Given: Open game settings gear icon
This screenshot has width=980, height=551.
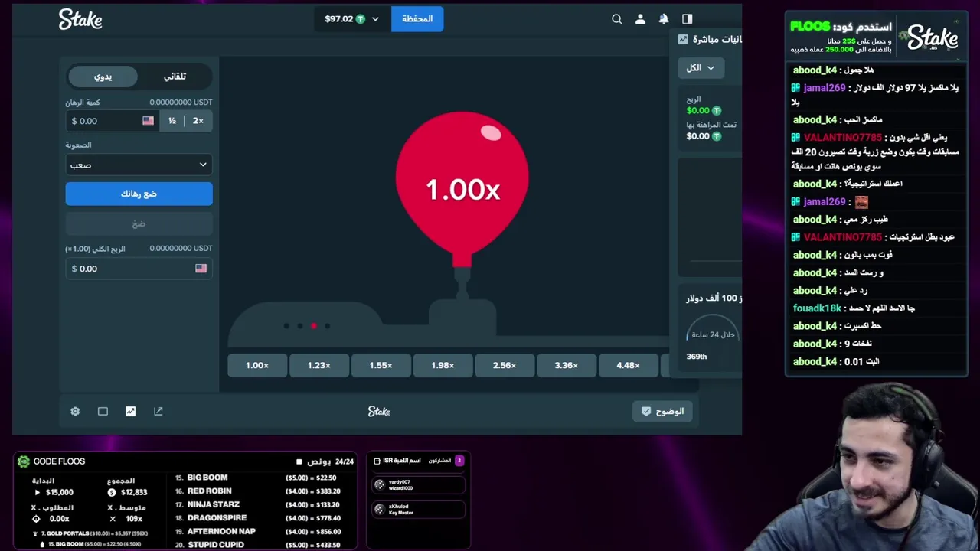Looking at the screenshot, I should coord(75,411).
